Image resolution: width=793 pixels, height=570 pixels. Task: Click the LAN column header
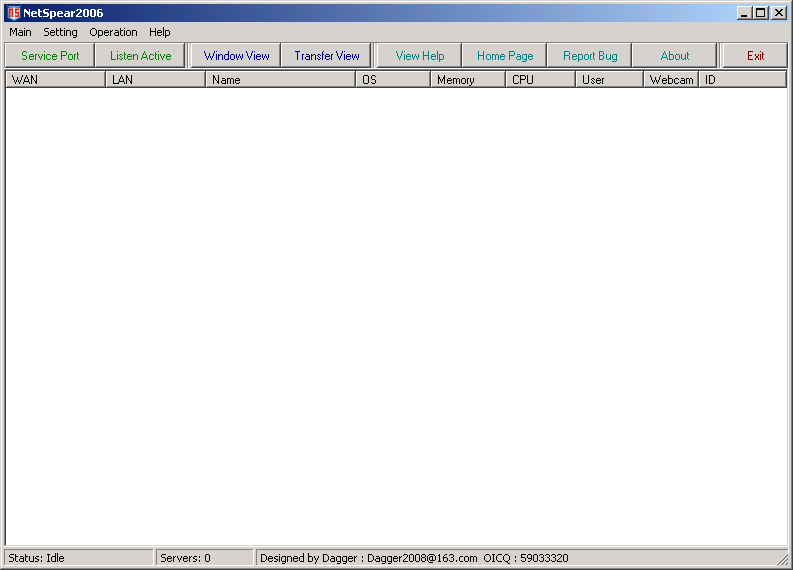click(x=155, y=80)
